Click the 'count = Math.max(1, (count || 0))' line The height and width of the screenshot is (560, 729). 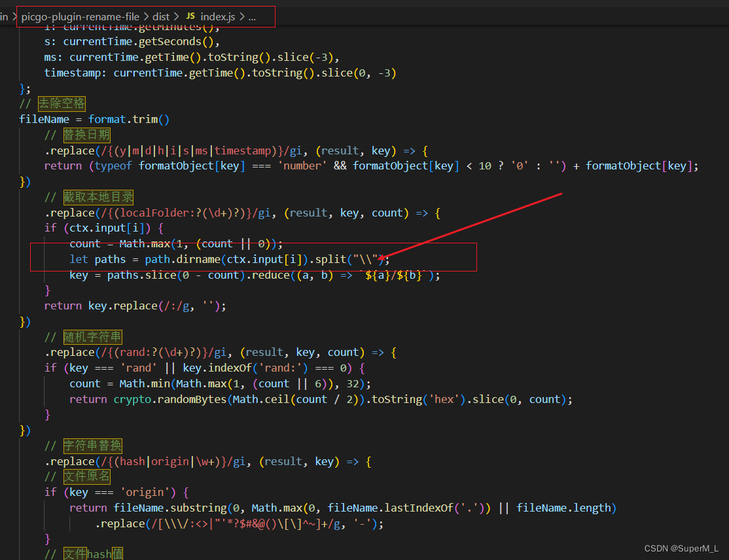click(176, 243)
